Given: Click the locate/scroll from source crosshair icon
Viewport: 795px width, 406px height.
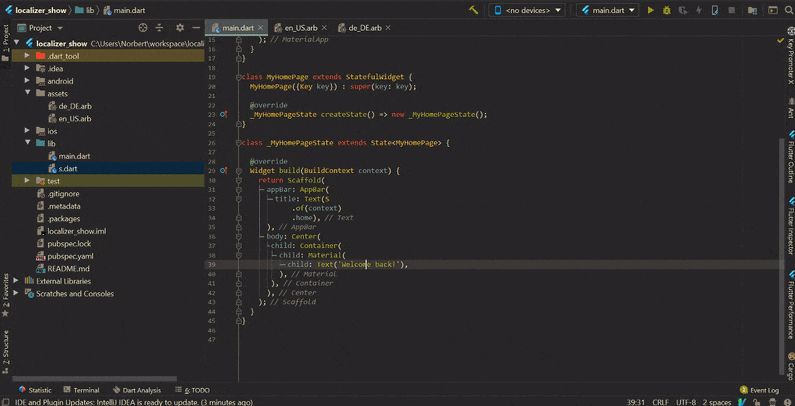Looking at the screenshot, I should (143, 28).
